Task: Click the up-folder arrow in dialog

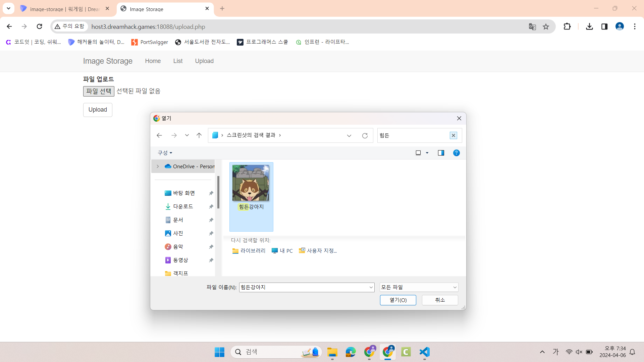Action: pos(199,135)
